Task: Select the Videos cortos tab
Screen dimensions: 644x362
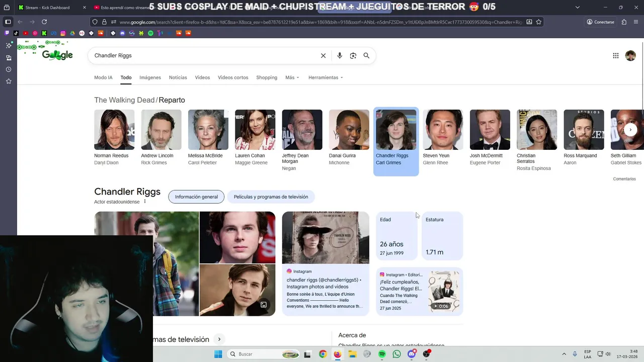Action: point(233,77)
